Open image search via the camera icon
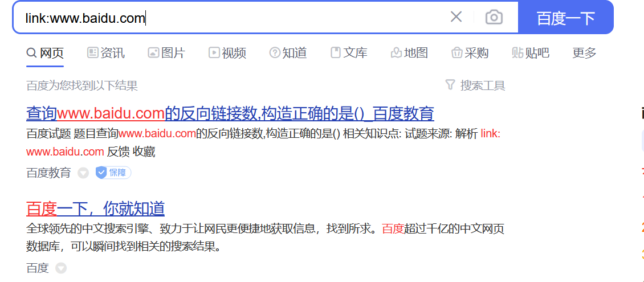644x282 pixels. 494,17
